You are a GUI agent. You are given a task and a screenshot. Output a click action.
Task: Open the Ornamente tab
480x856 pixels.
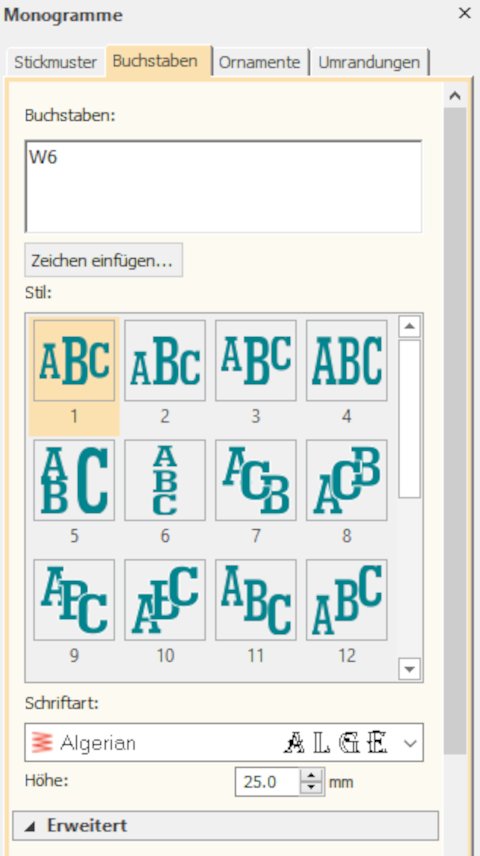(259, 62)
